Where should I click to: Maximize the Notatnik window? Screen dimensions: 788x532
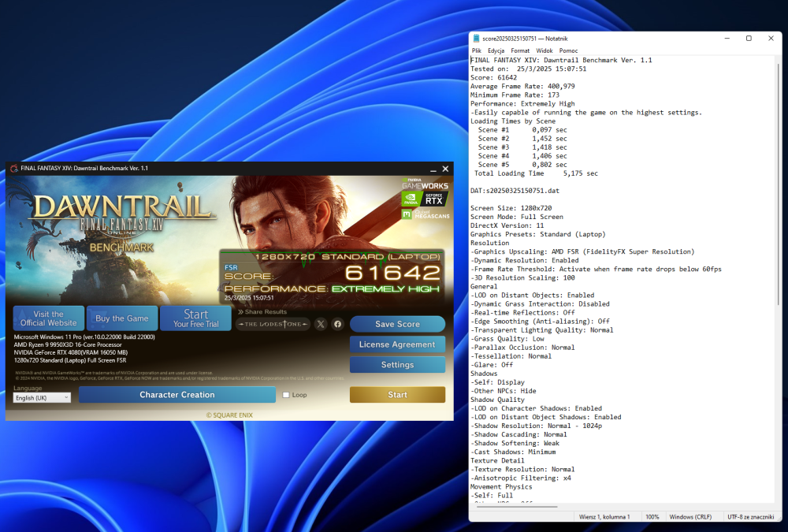click(749, 38)
